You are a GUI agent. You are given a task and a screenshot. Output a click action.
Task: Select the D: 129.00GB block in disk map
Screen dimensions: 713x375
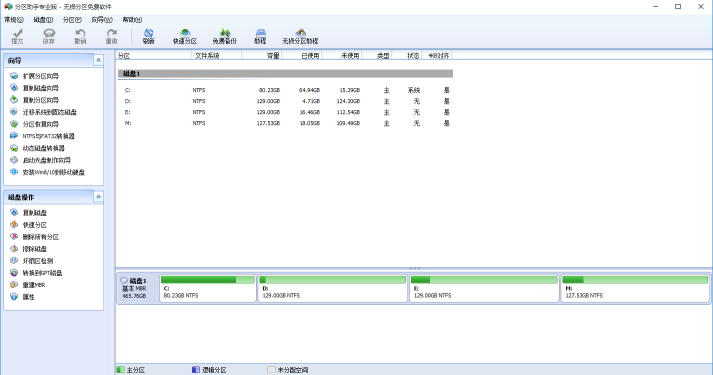(332, 288)
